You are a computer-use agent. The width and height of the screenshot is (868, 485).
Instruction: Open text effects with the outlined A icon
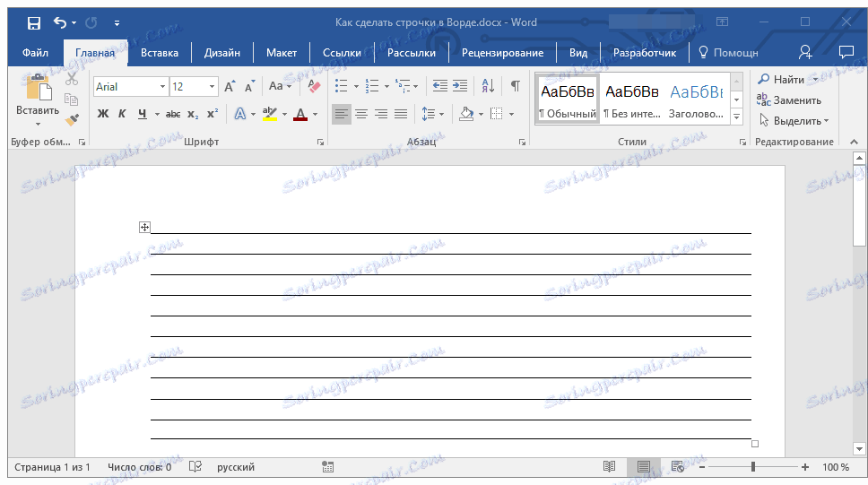tap(239, 114)
